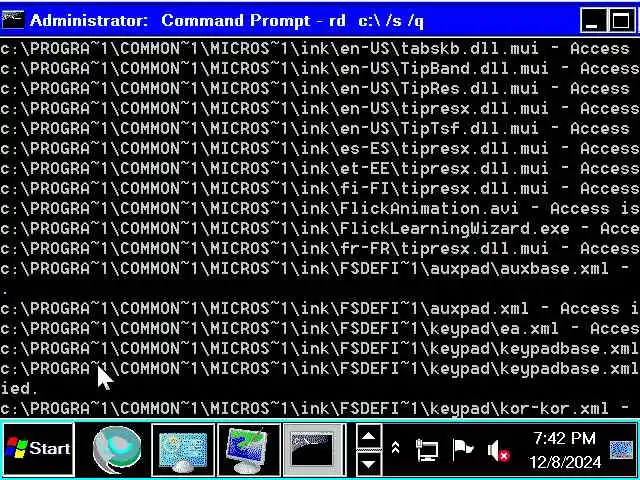Expand hidden tray icons chevron
640x480 pixels.
point(395,448)
